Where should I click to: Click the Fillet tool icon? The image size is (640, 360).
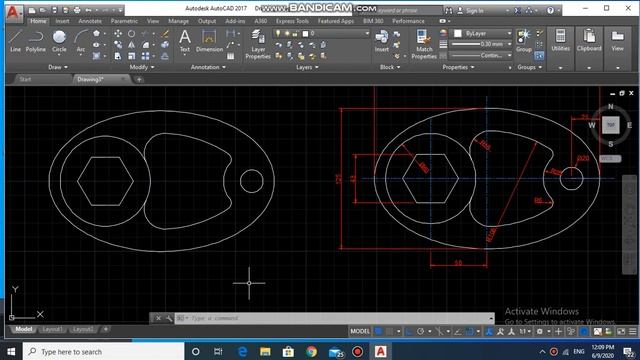tap(145, 45)
